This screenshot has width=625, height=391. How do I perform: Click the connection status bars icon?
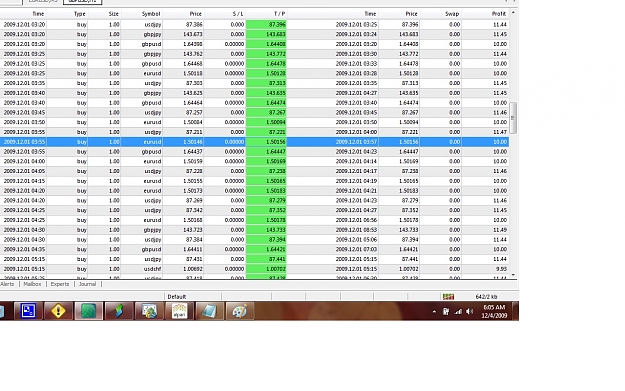point(448,297)
